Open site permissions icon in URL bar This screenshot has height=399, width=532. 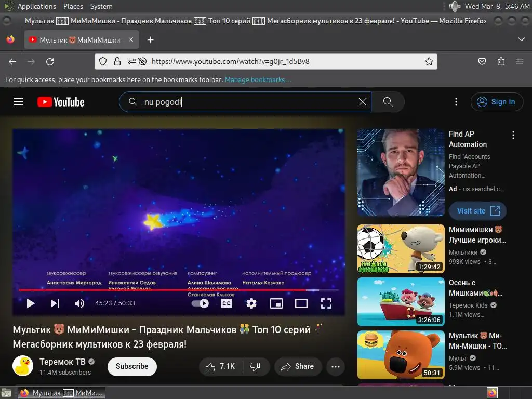click(x=131, y=61)
